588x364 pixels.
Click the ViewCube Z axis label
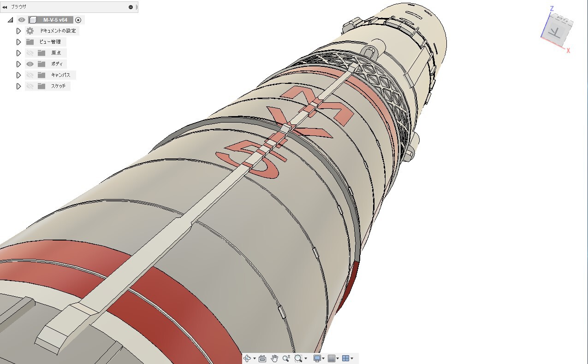pyautogui.click(x=552, y=9)
